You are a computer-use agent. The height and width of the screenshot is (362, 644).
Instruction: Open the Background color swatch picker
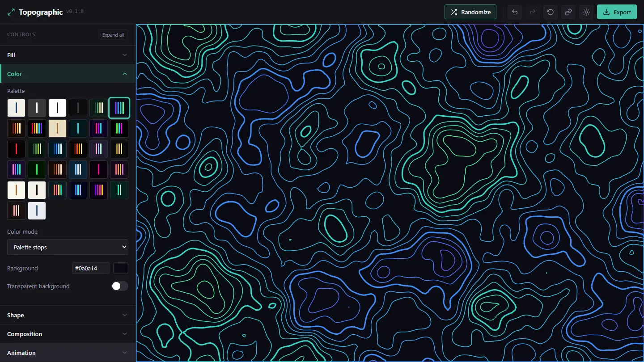[x=121, y=268]
